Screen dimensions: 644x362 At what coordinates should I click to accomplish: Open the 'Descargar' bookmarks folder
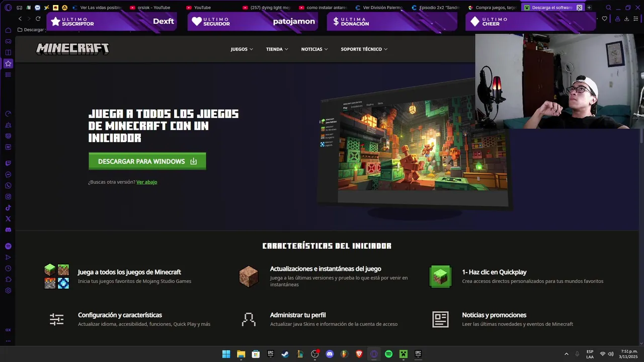[x=31, y=30]
